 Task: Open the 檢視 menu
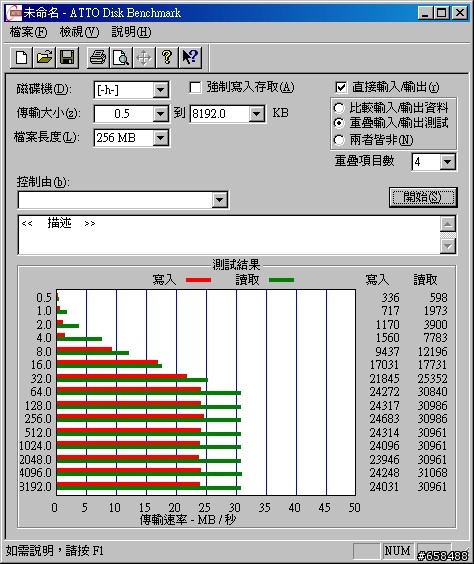[79, 32]
